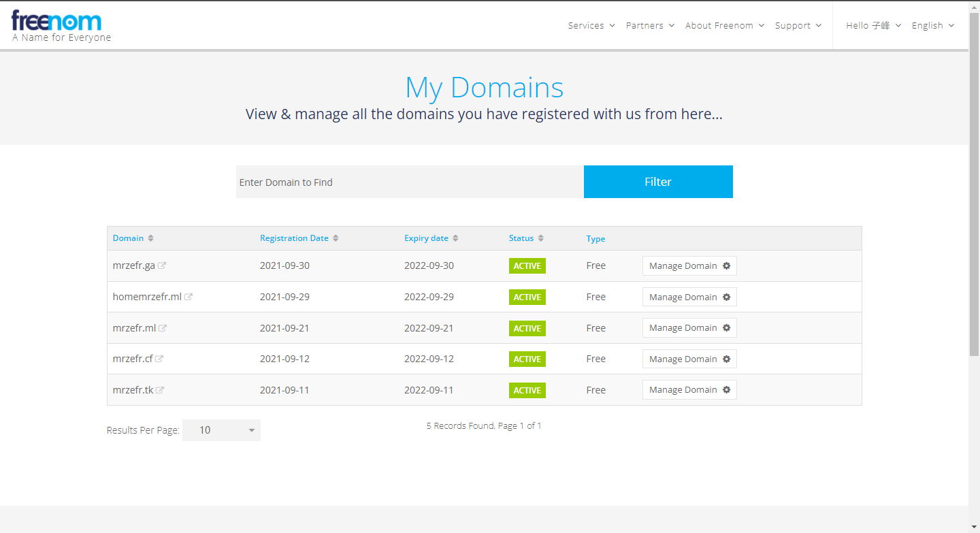Click the Freenom logo
Image resolution: width=980 pixels, height=533 pixels.
click(x=56, y=22)
